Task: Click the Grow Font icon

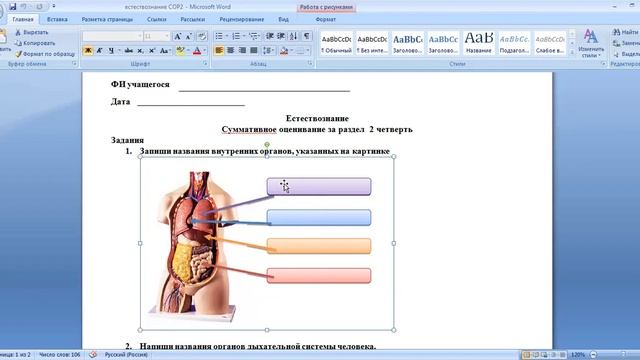Action: (178, 36)
